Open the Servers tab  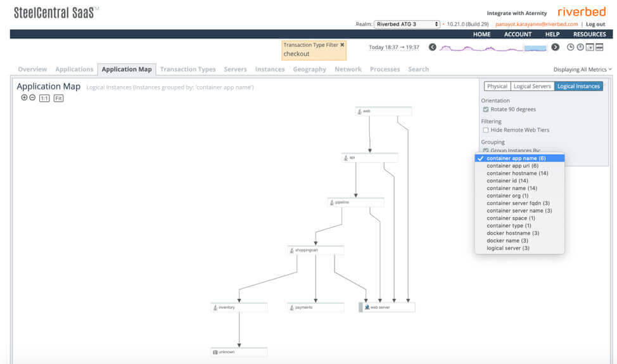[235, 69]
